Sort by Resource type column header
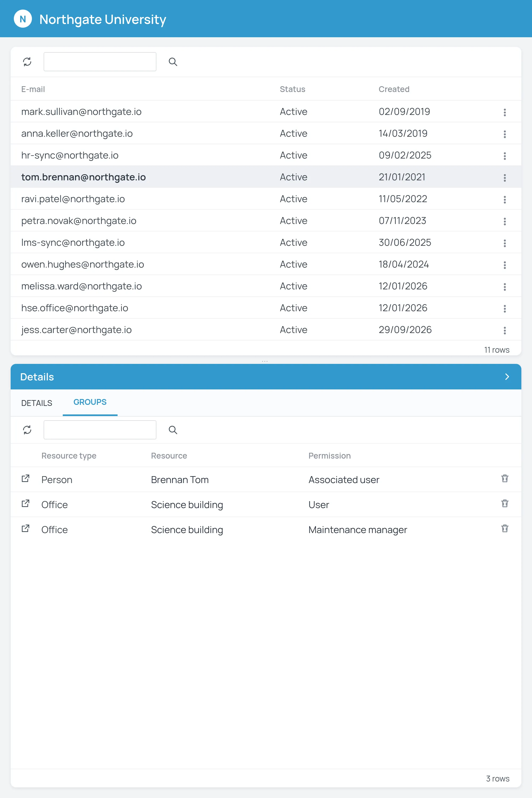 [x=69, y=456]
